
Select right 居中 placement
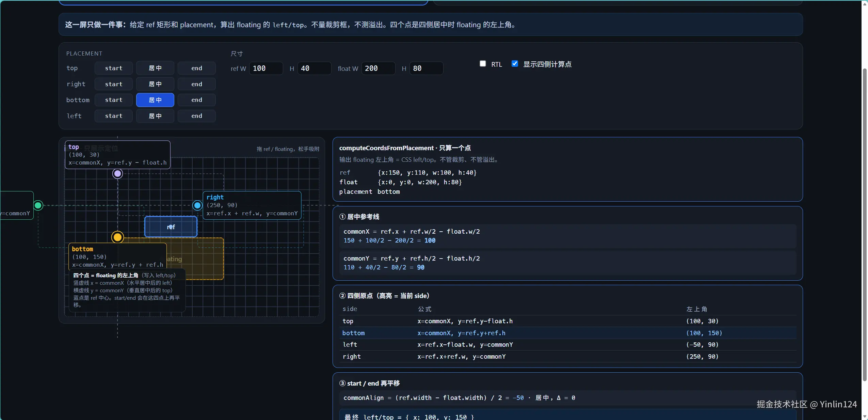pos(155,84)
